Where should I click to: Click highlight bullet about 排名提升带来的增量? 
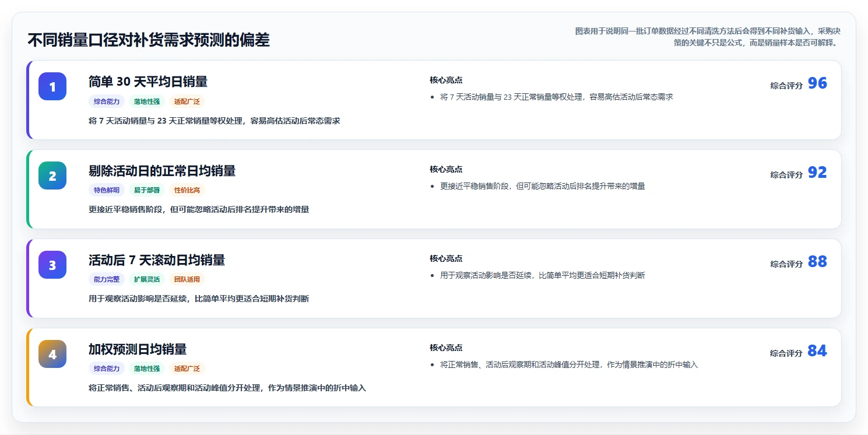point(543,186)
